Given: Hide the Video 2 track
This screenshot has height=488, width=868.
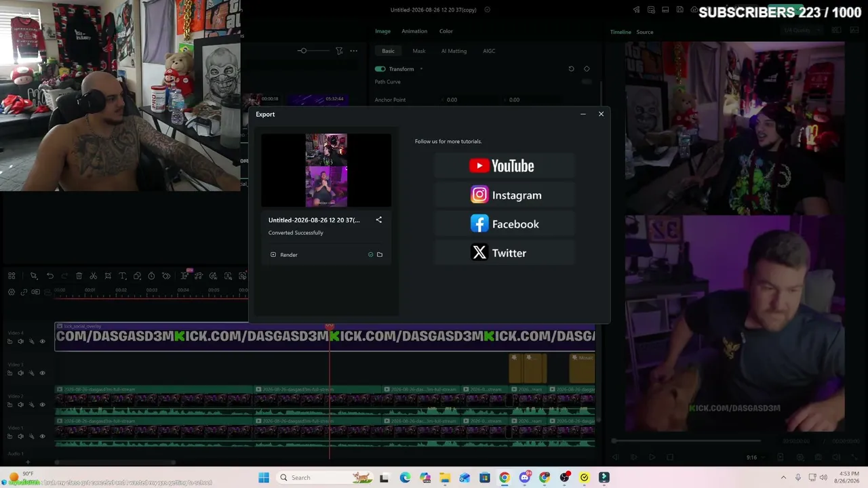Looking at the screenshot, I should (42, 405).
